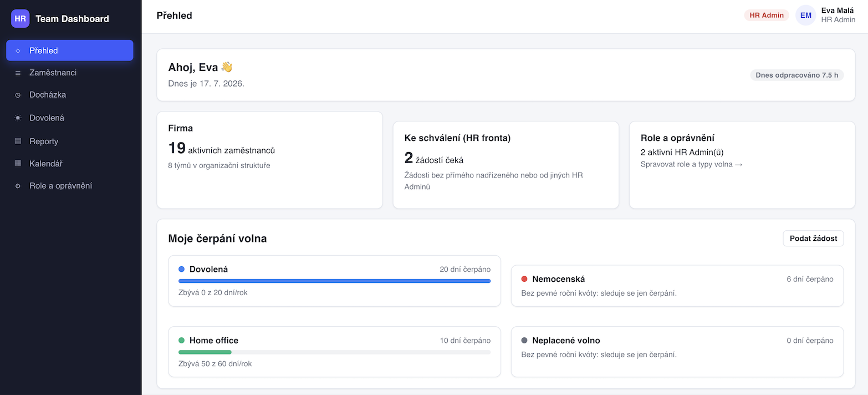This screenshot has width=868, height=395.
Task: Click '10 dní čerpáno' on Home office card
Action: (465, 340)
